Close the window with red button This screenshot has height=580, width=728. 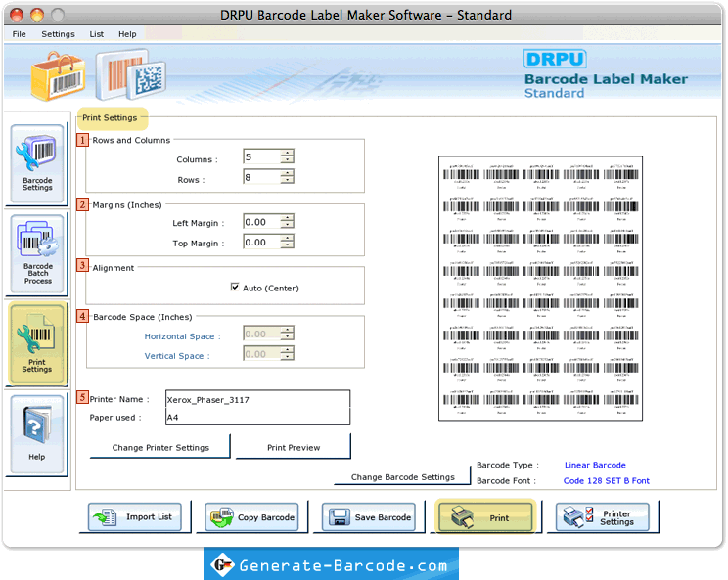[17, 15]
